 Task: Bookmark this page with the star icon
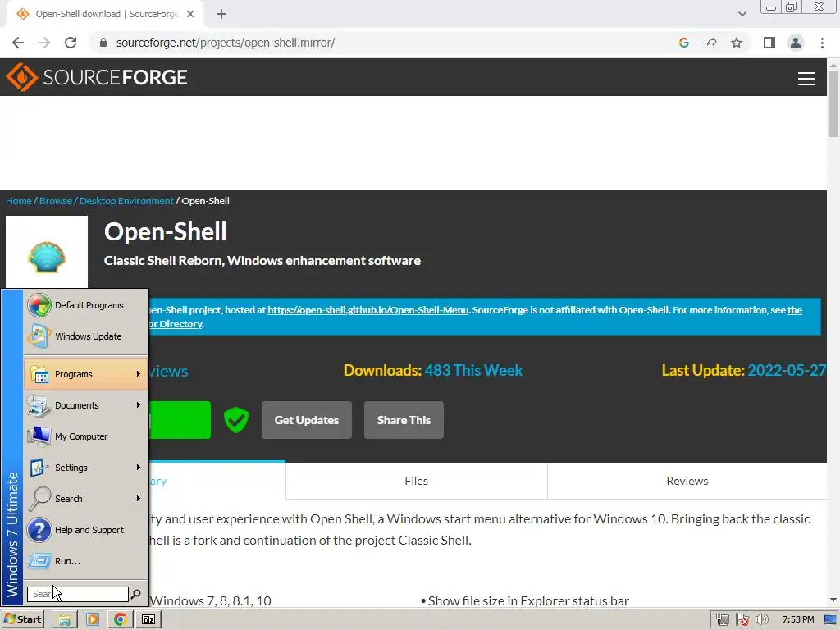click(737, 43)
